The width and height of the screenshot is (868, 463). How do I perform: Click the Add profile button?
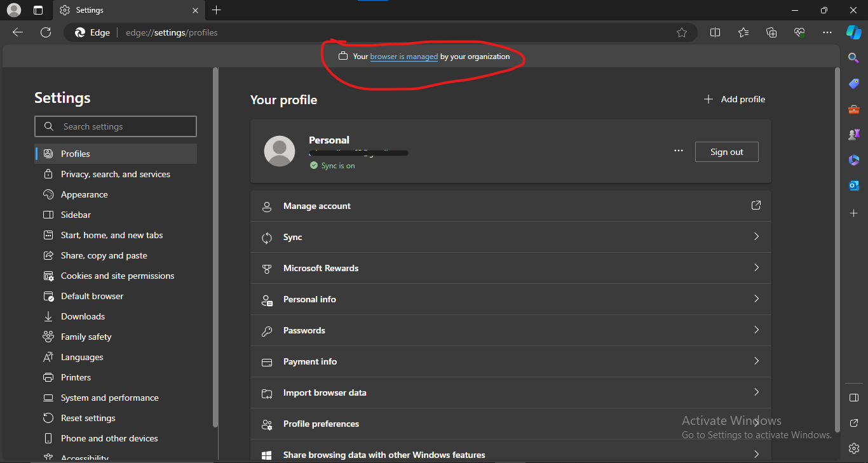(735, 99)
